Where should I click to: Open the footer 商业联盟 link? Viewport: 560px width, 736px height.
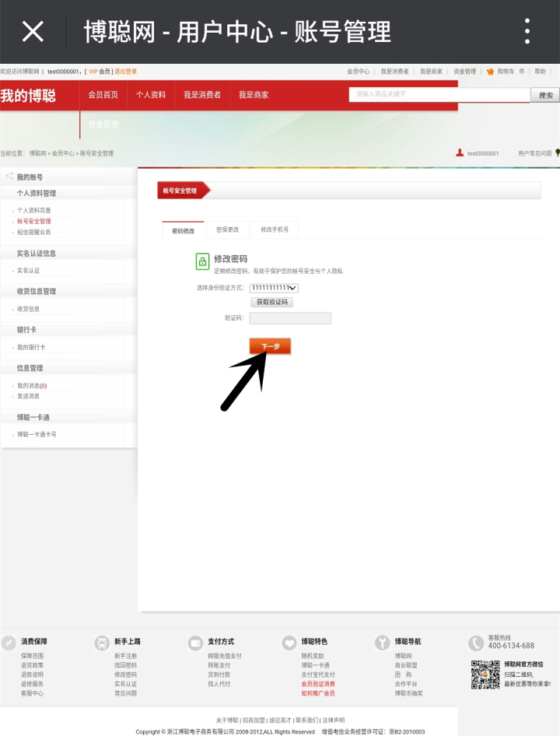coord(405,665)
